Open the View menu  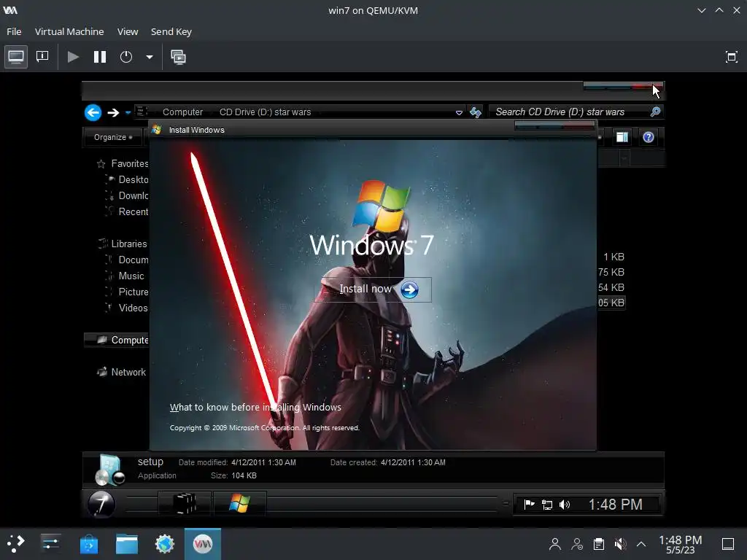click(128, 31)
